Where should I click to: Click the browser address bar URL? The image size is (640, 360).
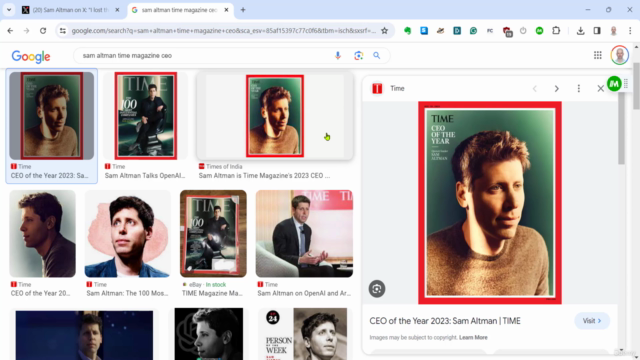[x=224, y=31]
